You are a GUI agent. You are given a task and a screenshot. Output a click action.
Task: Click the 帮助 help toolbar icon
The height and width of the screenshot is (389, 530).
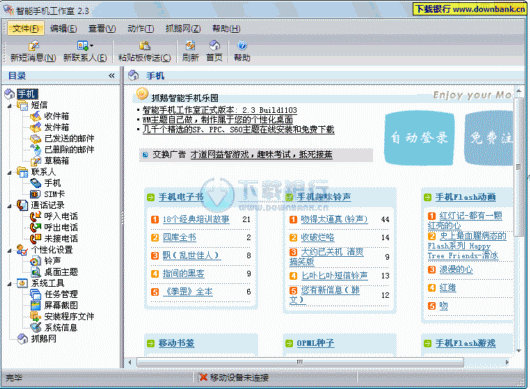click(242, 46)
